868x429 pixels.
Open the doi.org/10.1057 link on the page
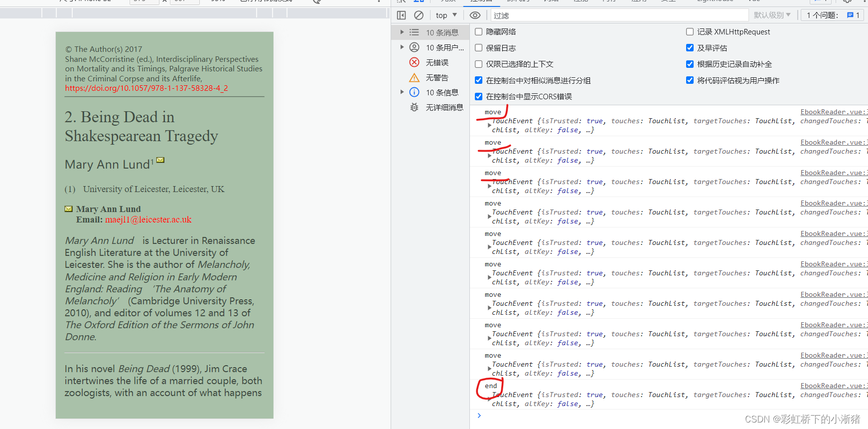coord(146,88)
